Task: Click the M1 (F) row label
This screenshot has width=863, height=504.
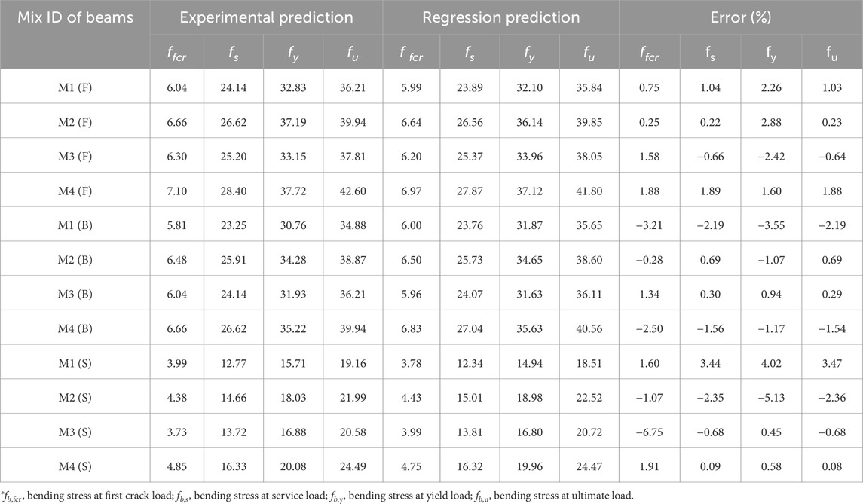Action: pos(75,87)
